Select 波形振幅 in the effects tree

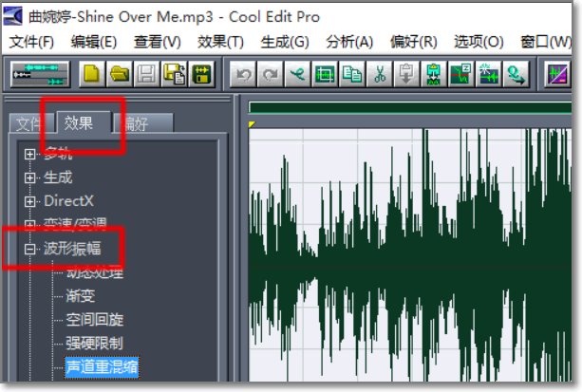(x=72, y=249)
